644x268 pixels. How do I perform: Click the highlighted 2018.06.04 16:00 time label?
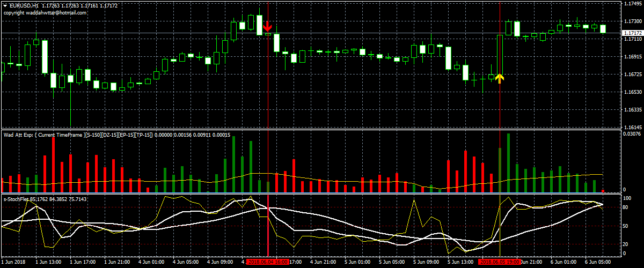pyautogui.click(x=267, y=262)
